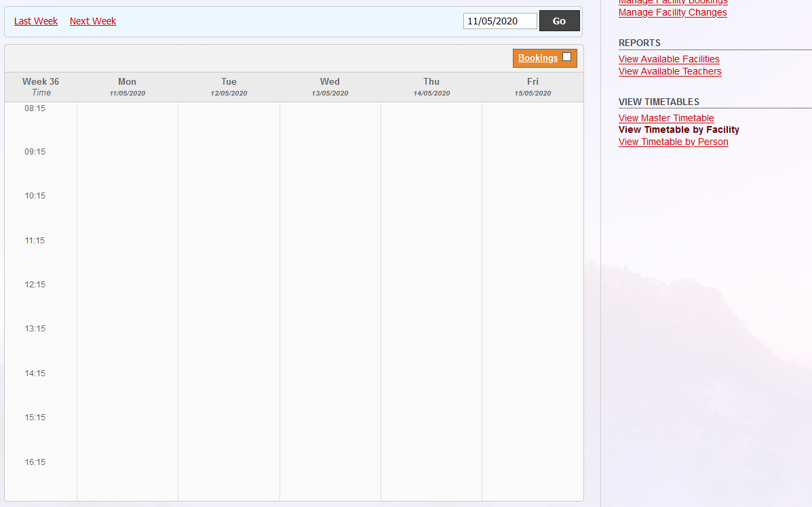This screenshot has height=507, width=812.
Task: Open View Timetable by Person
Action: [x=673, y=142]
